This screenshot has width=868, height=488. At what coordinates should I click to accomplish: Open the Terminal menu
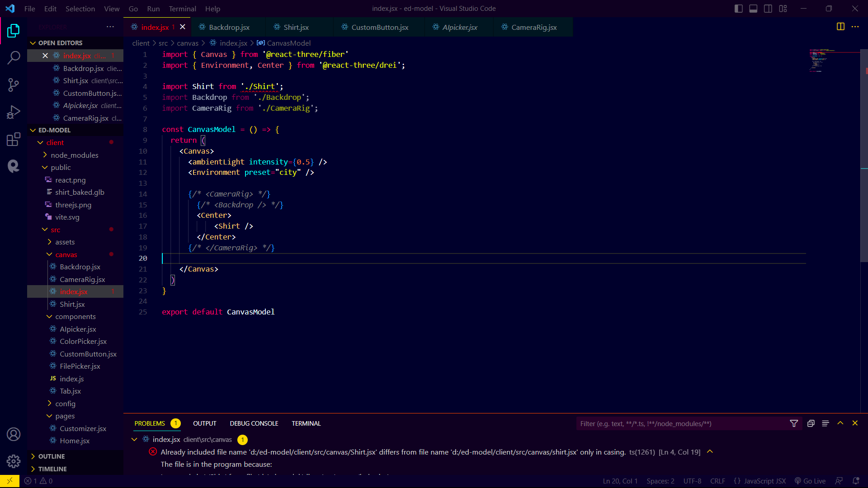182,9
